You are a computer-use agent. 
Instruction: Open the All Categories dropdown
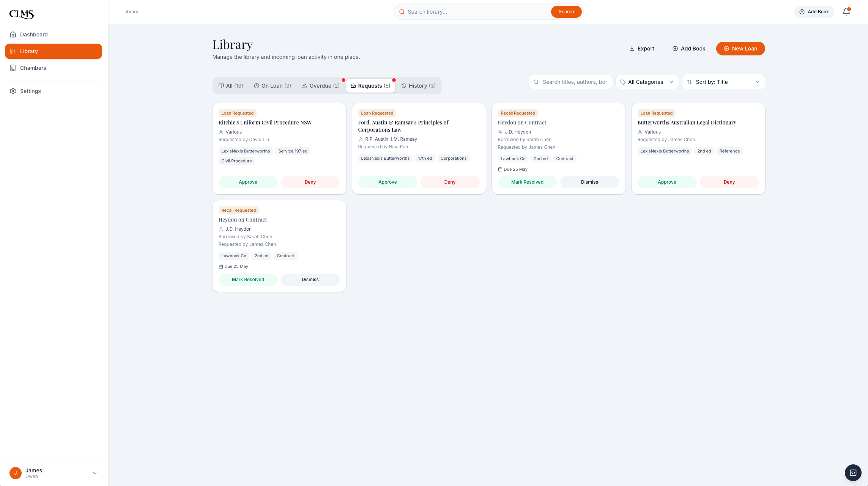647,82
